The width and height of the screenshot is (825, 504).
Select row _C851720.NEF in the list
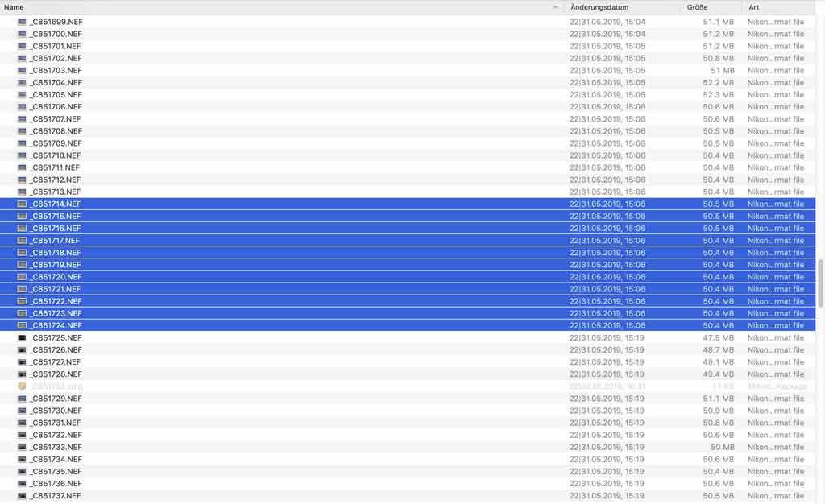(408, 277)
